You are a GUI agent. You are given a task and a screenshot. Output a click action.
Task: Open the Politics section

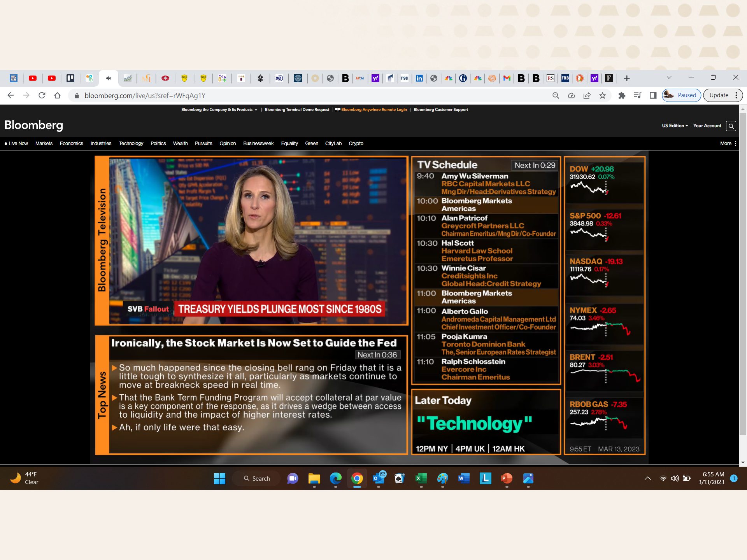[158, 143]
